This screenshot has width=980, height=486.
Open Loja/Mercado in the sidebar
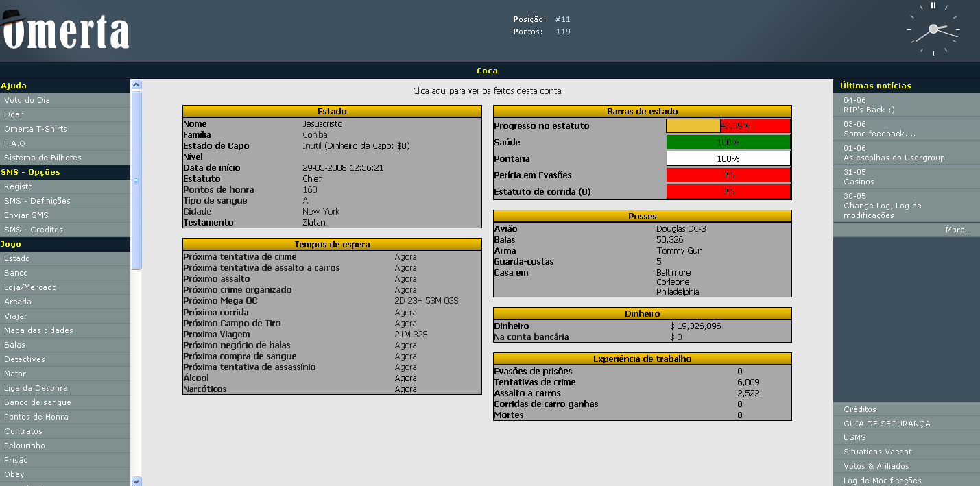[x=30, y=287]
